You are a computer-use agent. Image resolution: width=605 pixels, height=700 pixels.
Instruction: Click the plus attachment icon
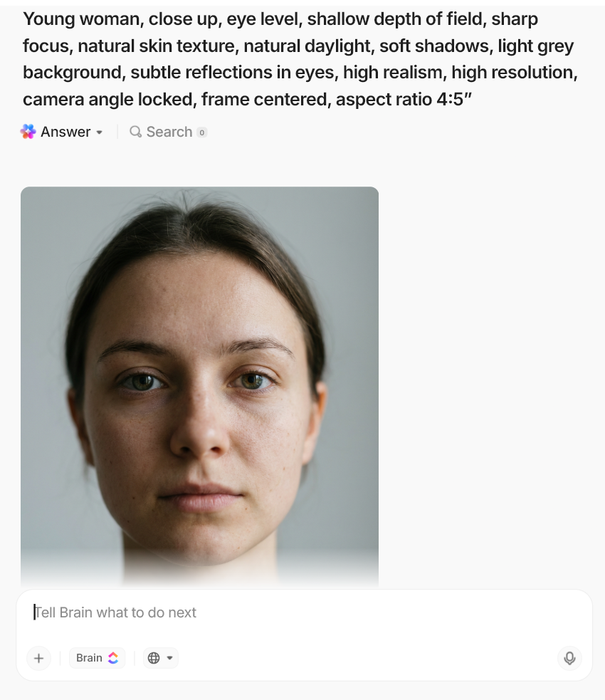pyautogui.click(x=39, y=658)
